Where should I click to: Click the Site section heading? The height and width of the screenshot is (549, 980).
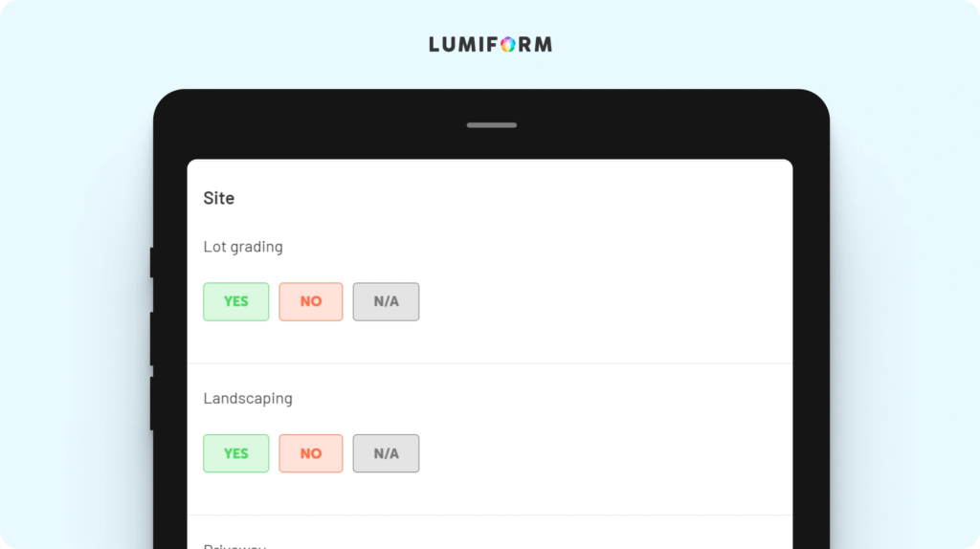click(x=219, y=198)
